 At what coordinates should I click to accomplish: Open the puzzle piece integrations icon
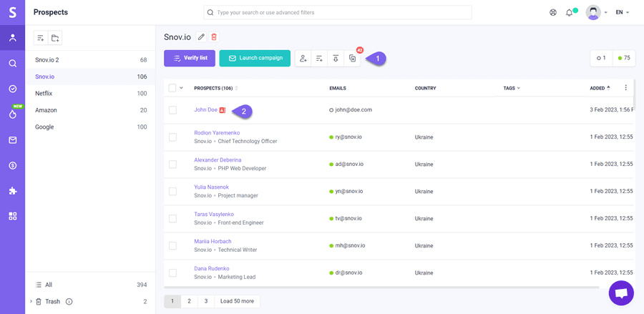coord(13,191)
